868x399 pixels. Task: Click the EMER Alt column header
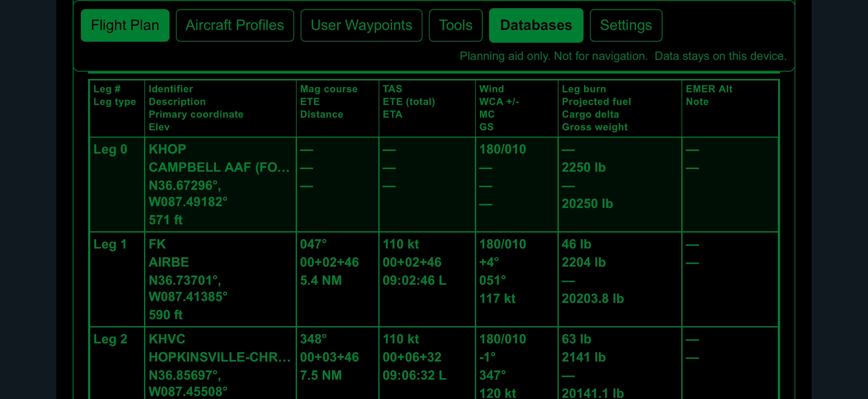(x=709, y=89)
